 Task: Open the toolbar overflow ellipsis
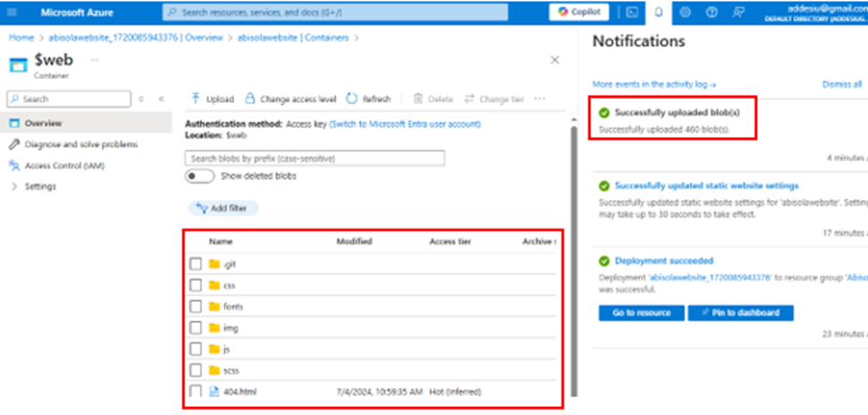point(540,99)
